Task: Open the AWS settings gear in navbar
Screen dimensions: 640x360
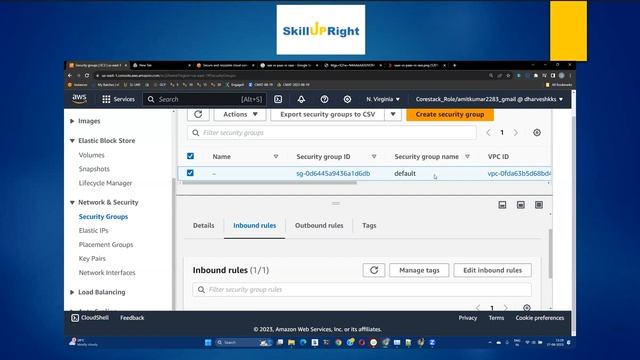Action: pos(347,99)
